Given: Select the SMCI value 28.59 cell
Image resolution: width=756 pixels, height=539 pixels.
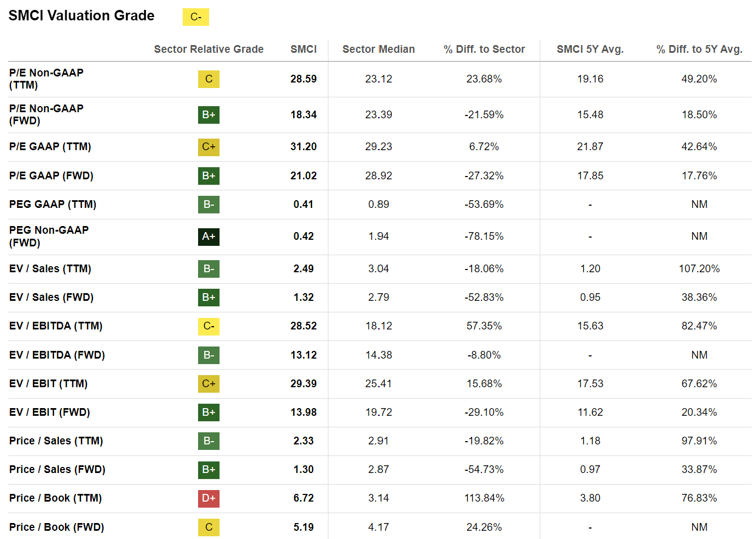Looking at the screenshot, I should point(304,79).
